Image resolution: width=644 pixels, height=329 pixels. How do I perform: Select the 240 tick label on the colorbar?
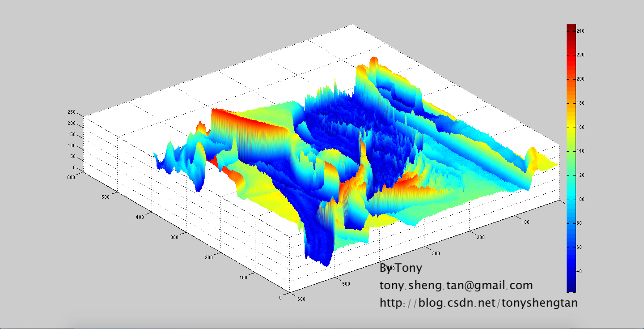click(x=581, y=31)
